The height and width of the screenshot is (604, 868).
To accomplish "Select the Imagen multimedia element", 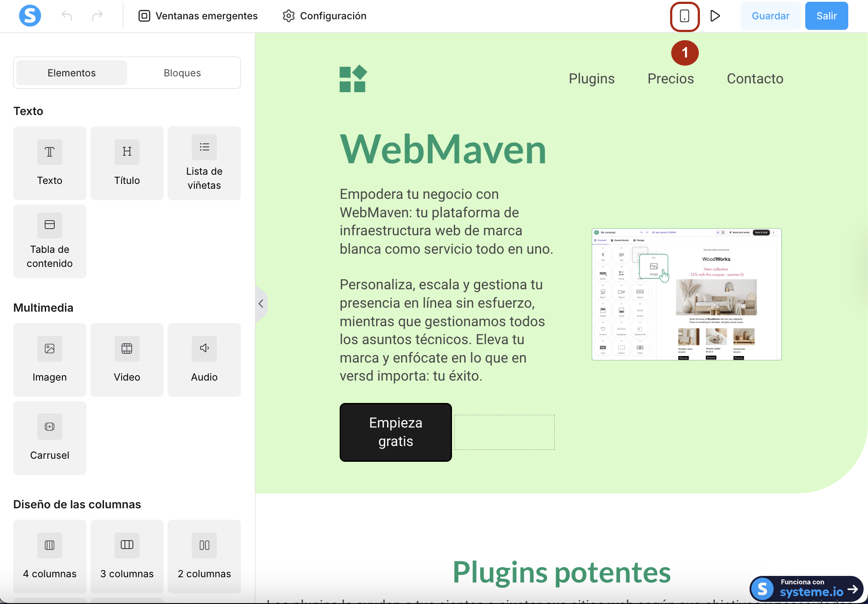I will [x=50, y=360].
